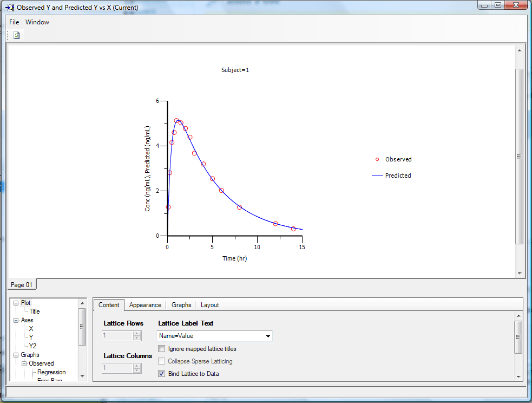
Task: Collapse the Plot tree node
Action: (x=16, y=303)
